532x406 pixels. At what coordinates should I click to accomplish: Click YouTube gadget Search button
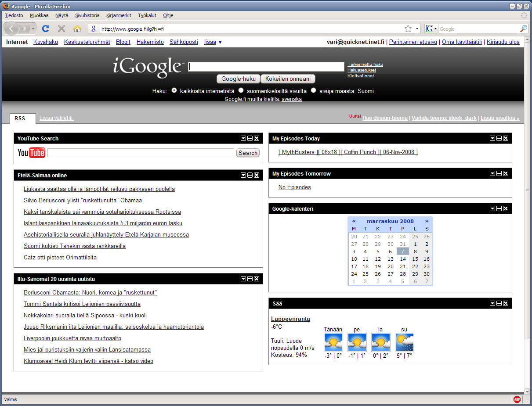pyautogui.click(x=248, y=153)
